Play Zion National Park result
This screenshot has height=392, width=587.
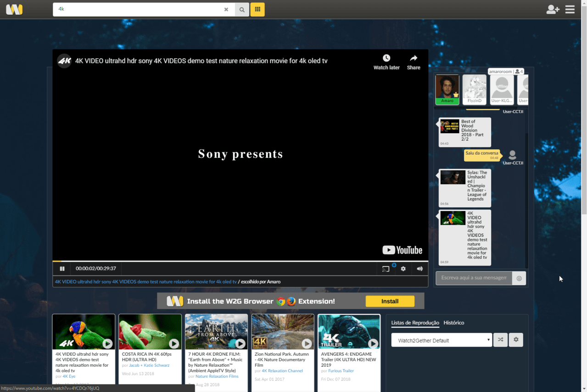pos(307,344)
